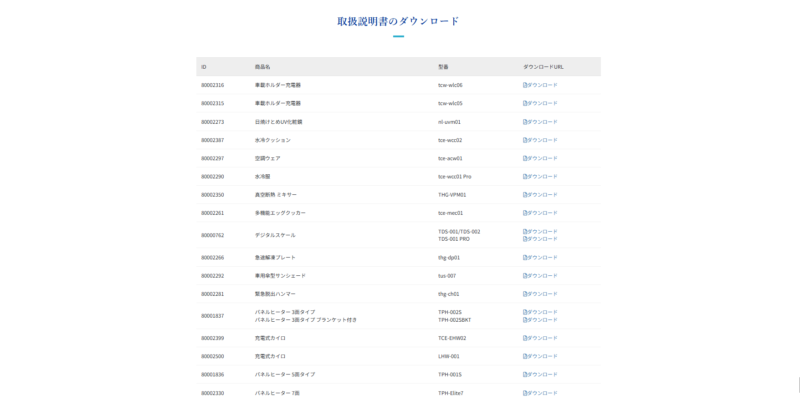The image size is (800, 400).
Task: Click the document icon in the tus-007 row
Action: pos(525,276)
